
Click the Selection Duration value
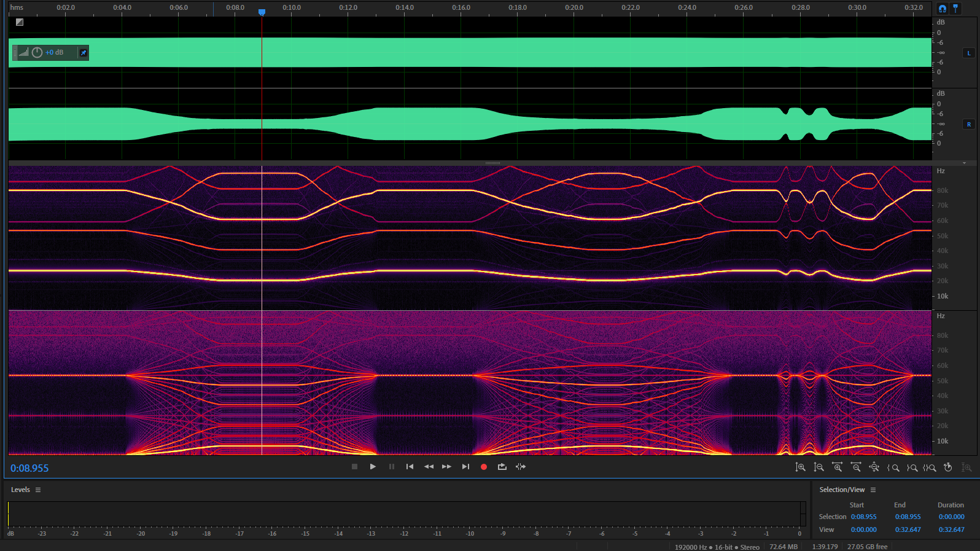tap(951, 517)
